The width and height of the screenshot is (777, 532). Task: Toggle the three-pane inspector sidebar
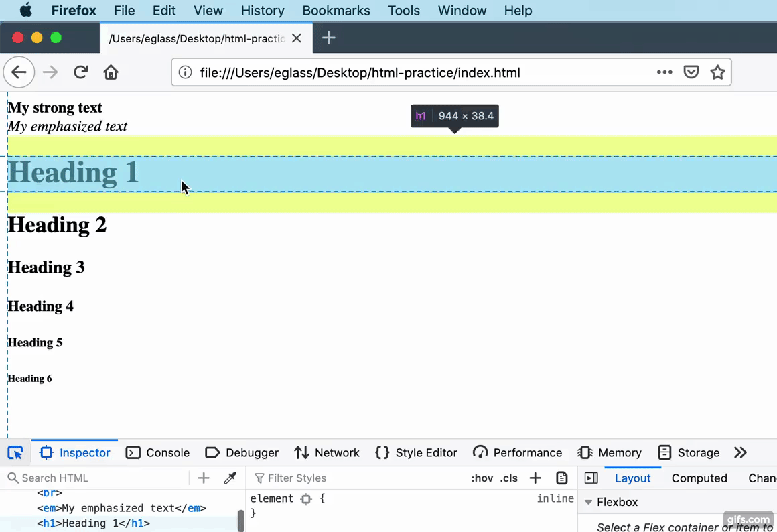click(591, 478)
